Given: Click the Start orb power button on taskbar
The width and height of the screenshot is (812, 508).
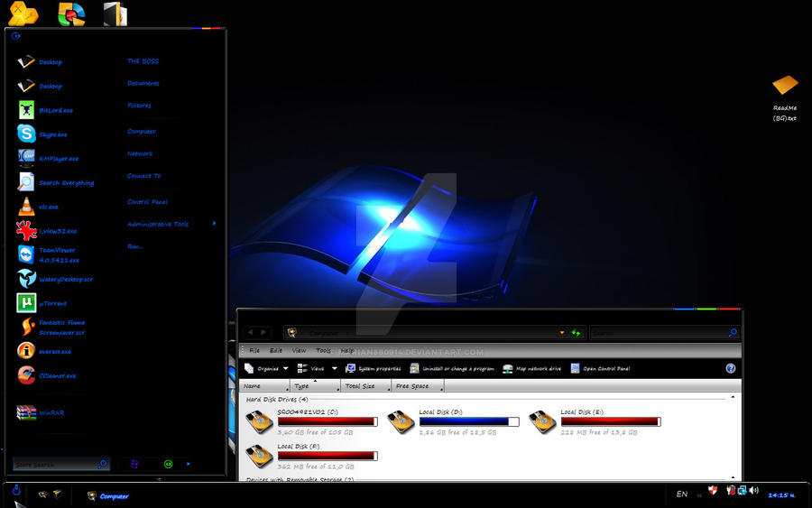Looking at the screenshot, I should 16,489.
